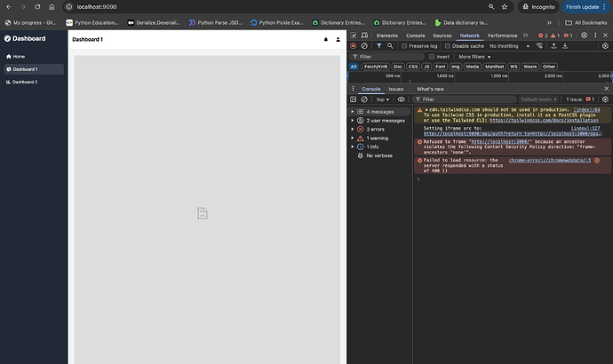
Task: Click the notification bell icon in Dashboard header
Action: point(326,39)
